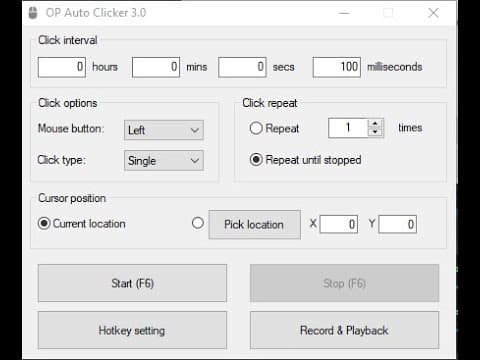
Task: Focus the secs input field
Action: point(242,67)
